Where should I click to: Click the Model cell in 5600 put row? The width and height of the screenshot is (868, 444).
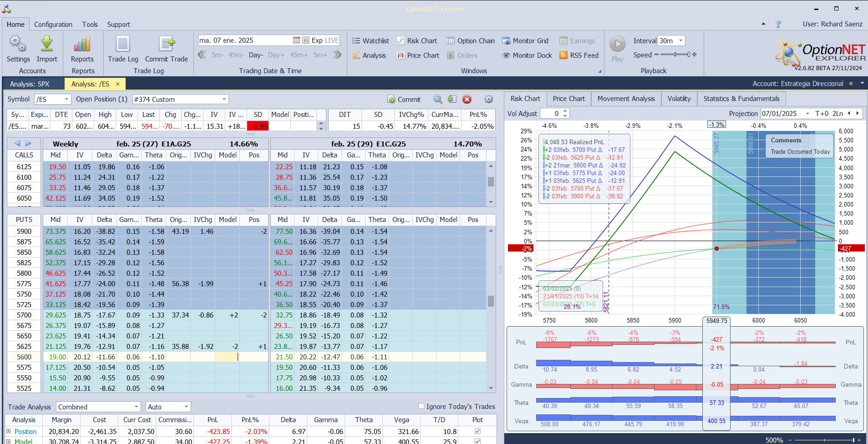[x=228, y=357]
